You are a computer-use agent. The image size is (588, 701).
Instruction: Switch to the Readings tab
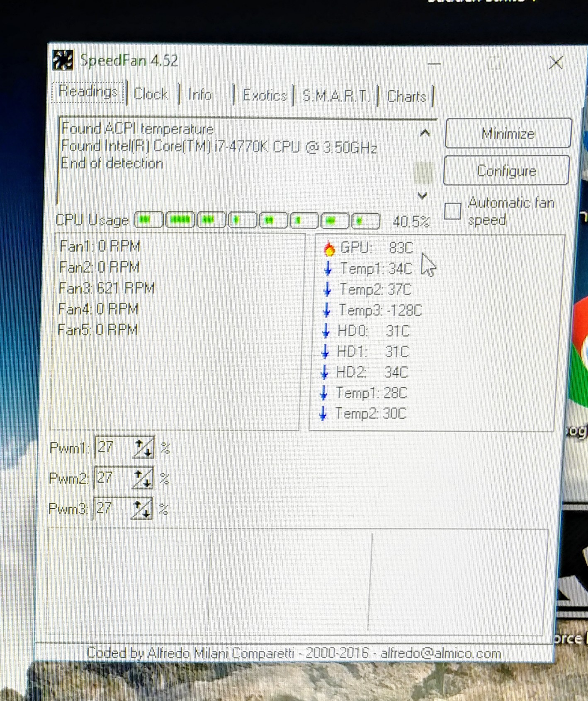[88, 91]
